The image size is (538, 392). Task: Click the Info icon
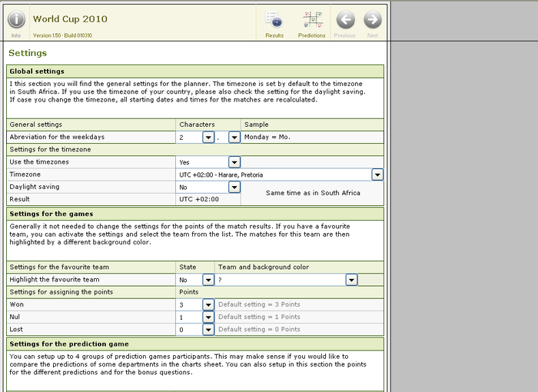point(16,19)
